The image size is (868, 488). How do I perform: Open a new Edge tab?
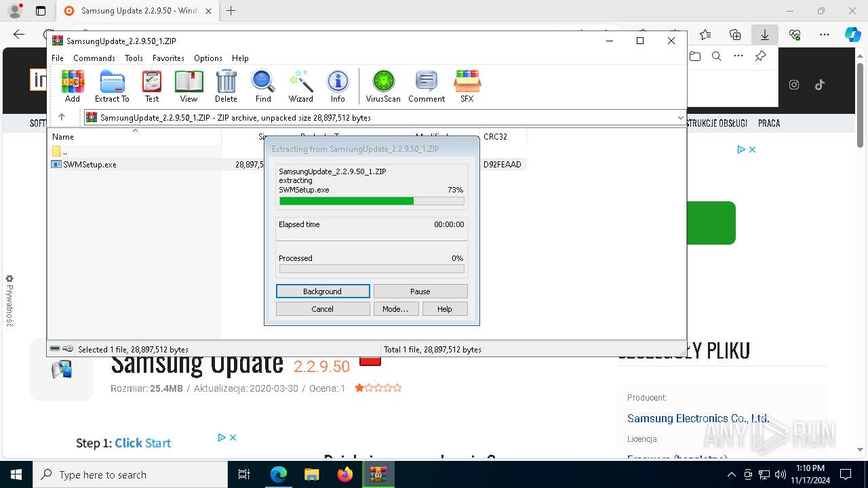pyautogui.click(x=231, y=11)
